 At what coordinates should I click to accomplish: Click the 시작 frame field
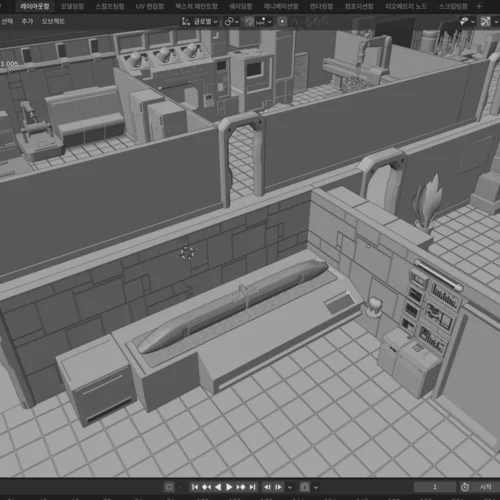[x=486, y=487]
